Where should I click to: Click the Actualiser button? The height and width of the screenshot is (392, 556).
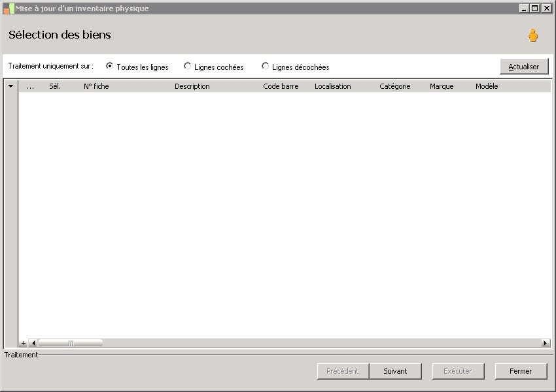click(x=524, y=67)
